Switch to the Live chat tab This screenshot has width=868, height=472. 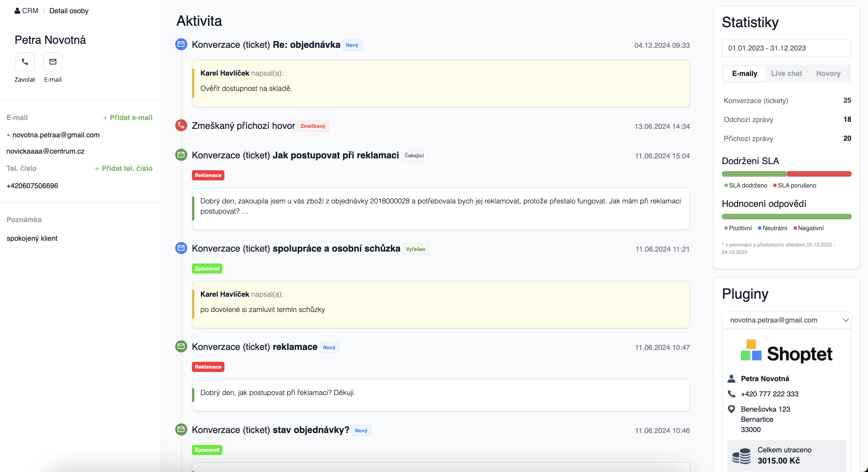click(786, 74)
